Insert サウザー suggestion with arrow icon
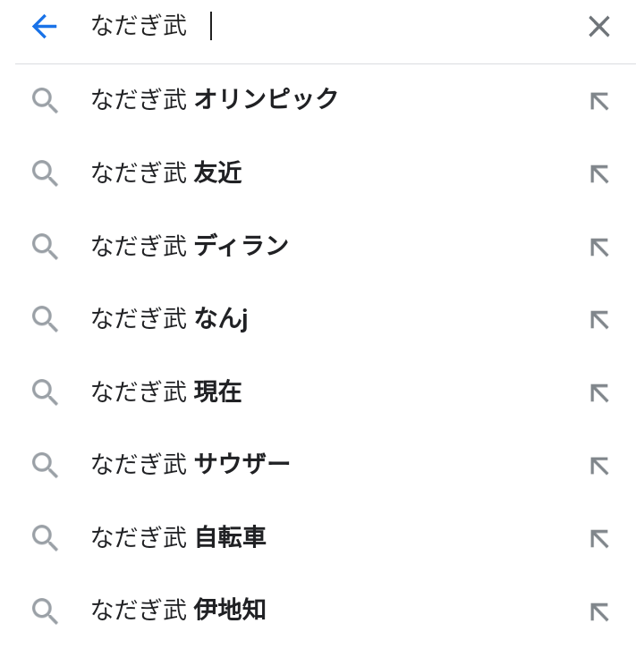This screenshot has height=657, width=644. point(599,467)
